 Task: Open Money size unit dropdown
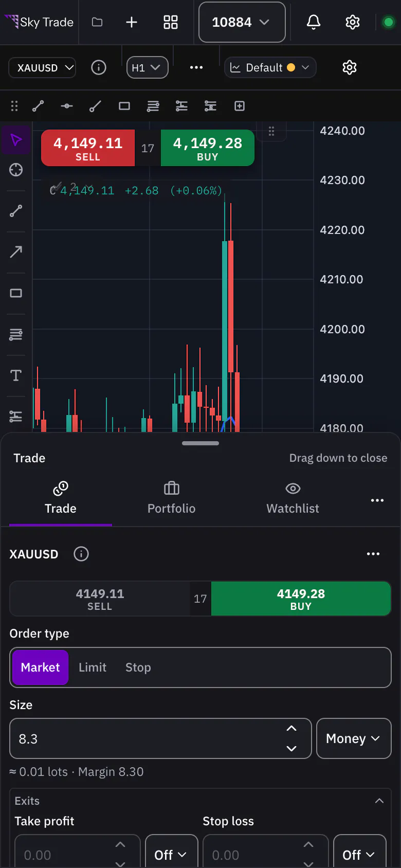354,738
